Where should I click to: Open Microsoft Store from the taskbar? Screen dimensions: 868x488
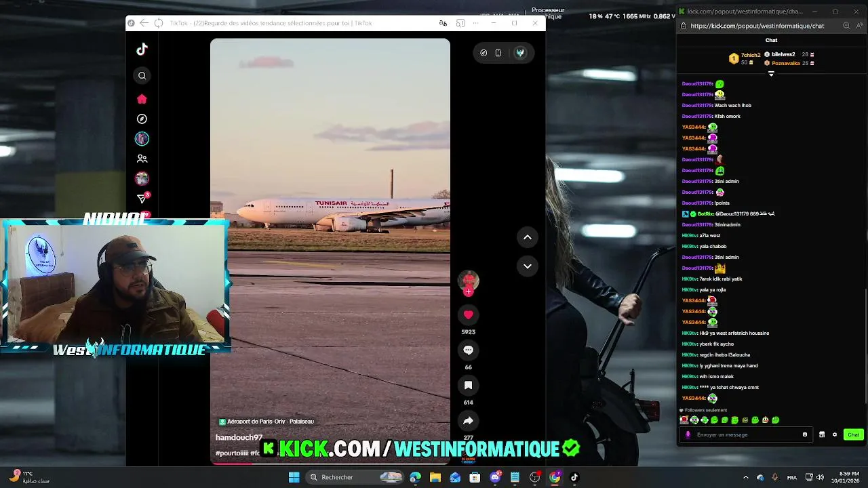[475, 477]
